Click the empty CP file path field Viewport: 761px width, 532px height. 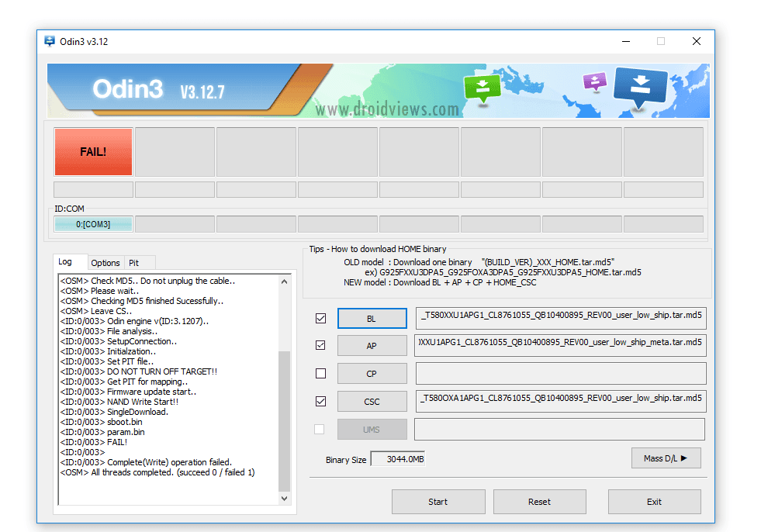tap(561, 373)
